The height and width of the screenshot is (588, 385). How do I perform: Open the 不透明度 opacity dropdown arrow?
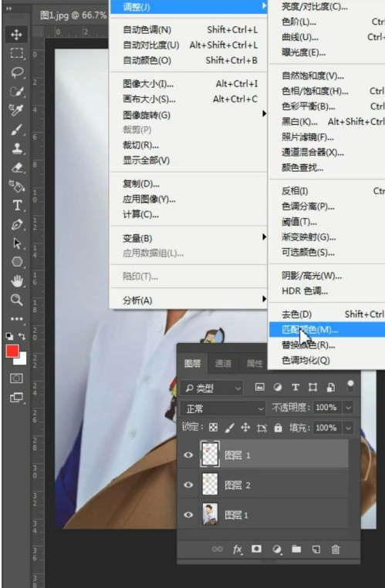(349, 408)
